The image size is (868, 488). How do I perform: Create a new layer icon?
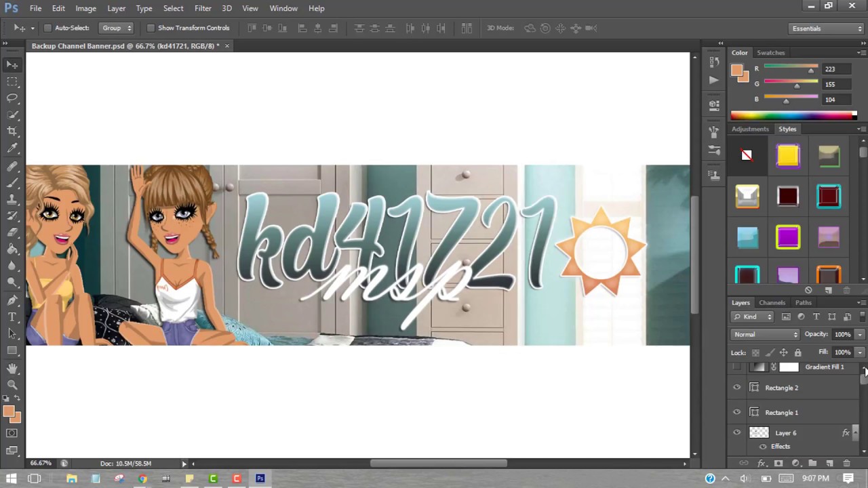(x=829, y=464)
